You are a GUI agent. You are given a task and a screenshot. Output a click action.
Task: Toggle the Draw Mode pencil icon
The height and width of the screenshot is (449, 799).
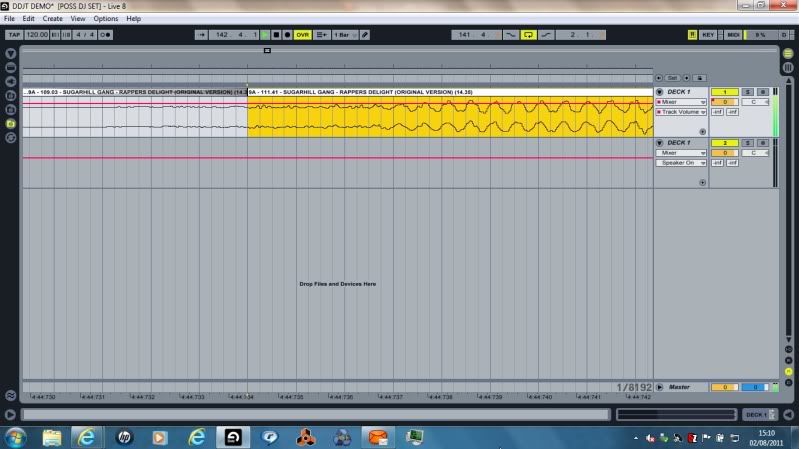point(365,34)
